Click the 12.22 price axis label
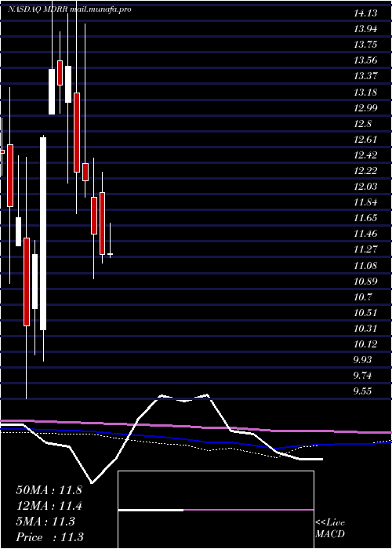The image size is (392, 549). click(366, 171)
